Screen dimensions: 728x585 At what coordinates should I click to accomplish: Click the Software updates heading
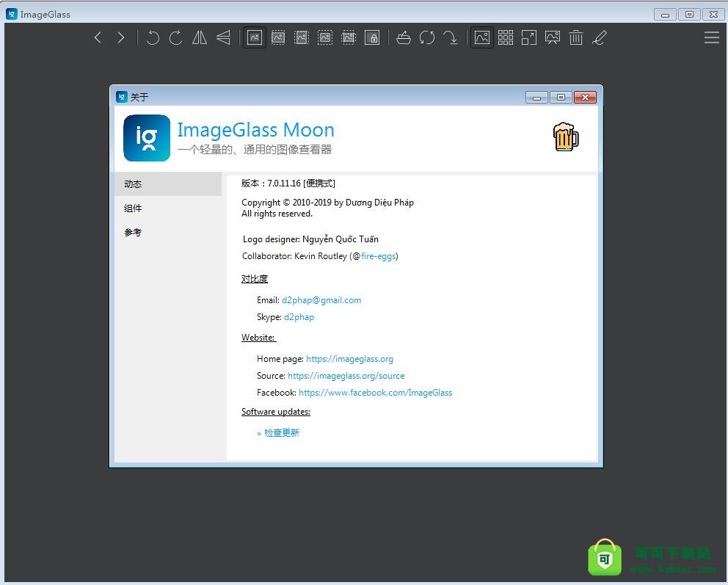click(x=276, y=412)
